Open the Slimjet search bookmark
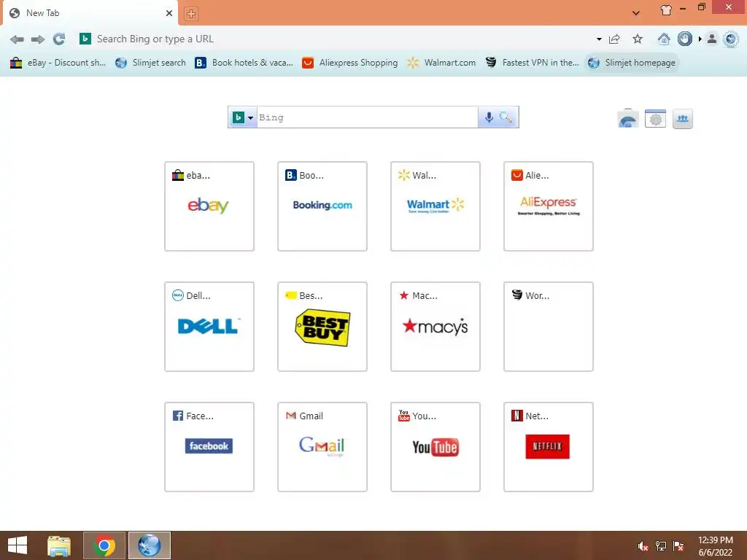Screen dimensions: 747x560 click(150, 63)
